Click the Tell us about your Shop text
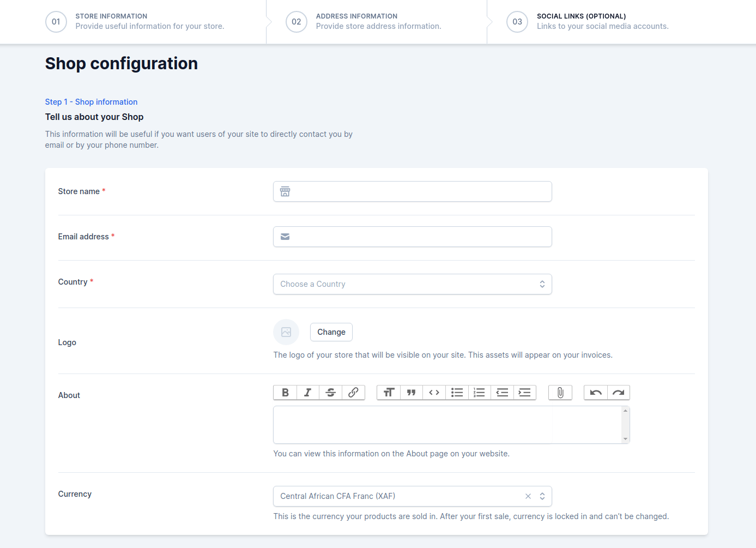 94,117
